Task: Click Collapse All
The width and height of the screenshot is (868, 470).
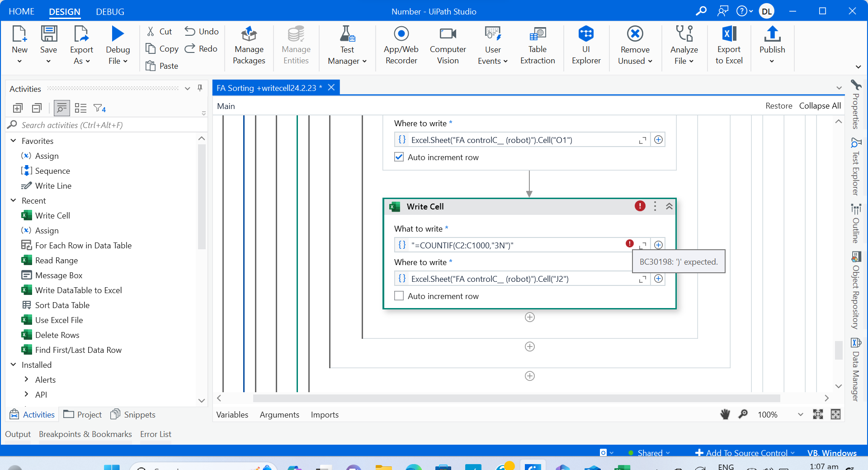Action: [x=820, y=106]
